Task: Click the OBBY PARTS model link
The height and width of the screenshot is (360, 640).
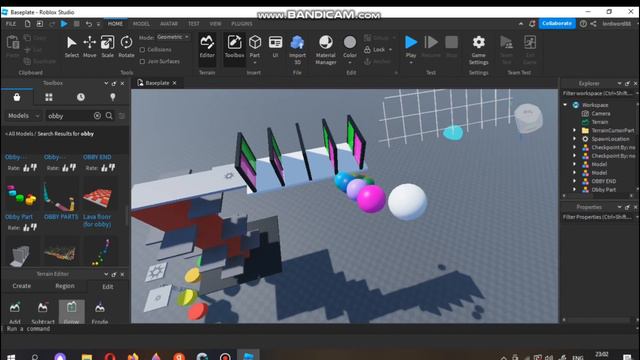Action: pyautogui.click(x=61, y=217)
